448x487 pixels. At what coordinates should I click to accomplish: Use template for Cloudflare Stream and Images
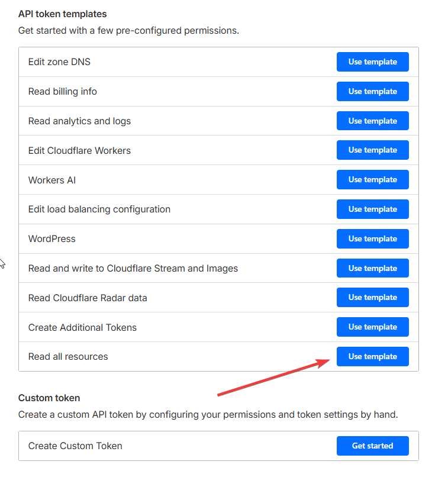point(372,268)
